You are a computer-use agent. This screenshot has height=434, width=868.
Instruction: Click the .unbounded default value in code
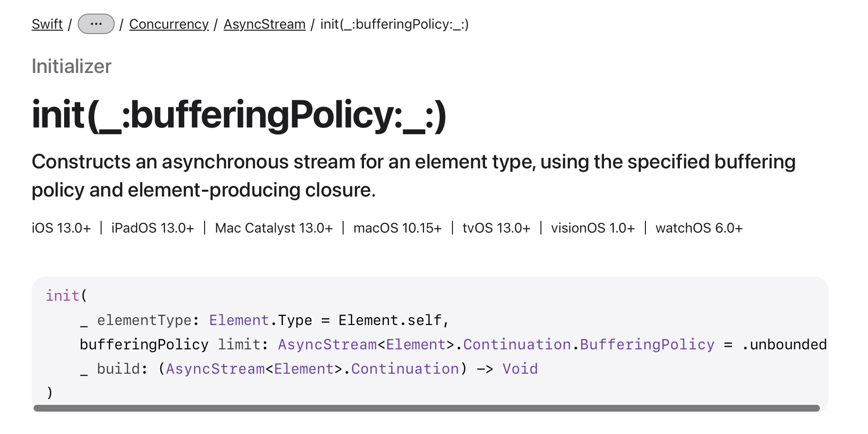[784, 344]
